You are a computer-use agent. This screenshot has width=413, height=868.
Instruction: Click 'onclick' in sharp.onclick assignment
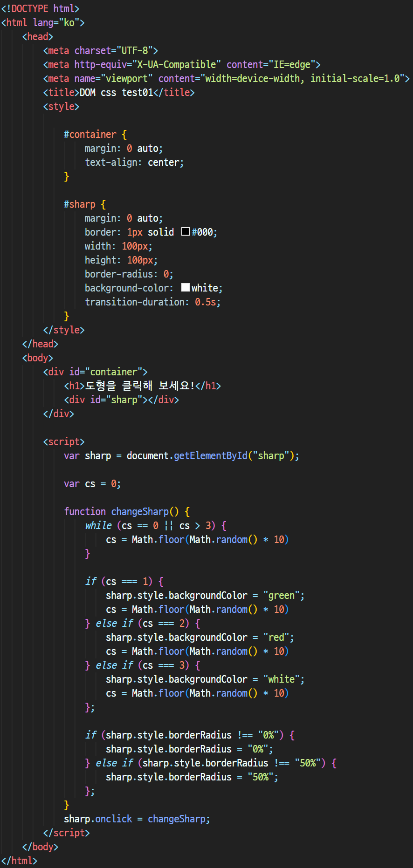[x=114, y=819]
